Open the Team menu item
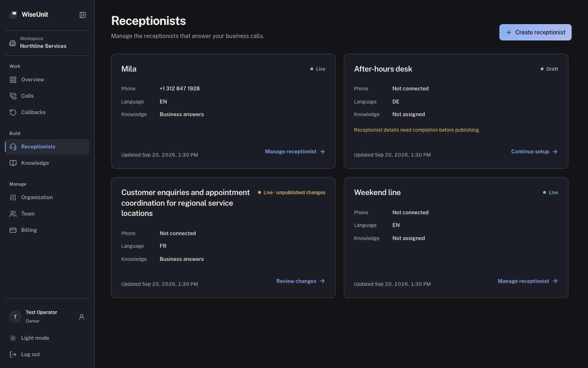588x368 pixels. coord(47,214)
